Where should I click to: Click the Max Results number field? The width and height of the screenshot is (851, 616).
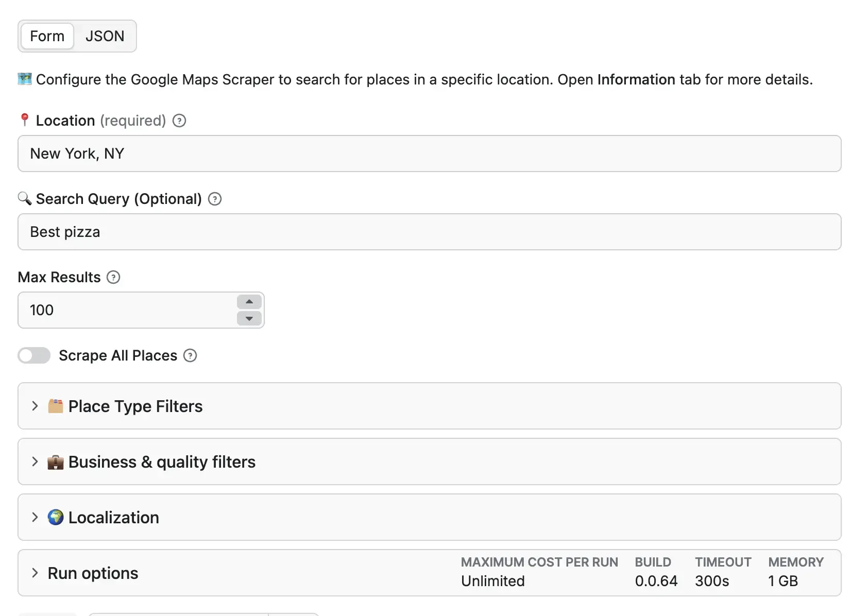click(x=126, y=310)
